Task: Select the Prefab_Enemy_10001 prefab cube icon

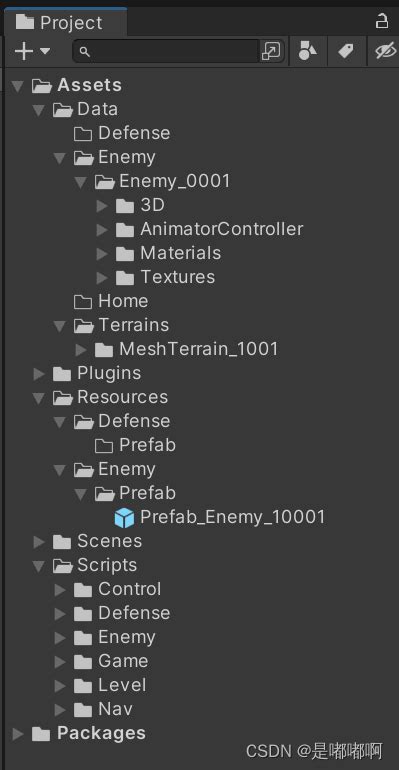Action: click(x=124, y=518)
